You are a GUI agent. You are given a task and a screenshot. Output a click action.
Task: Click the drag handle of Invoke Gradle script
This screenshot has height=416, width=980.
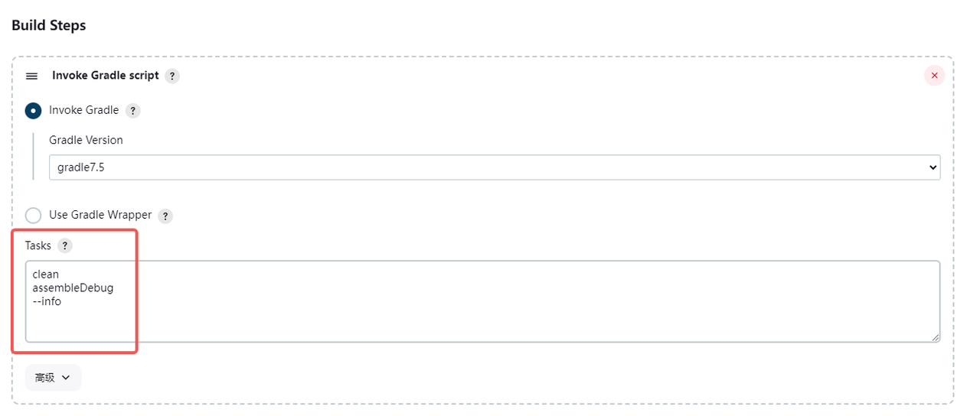coord(31,76)
